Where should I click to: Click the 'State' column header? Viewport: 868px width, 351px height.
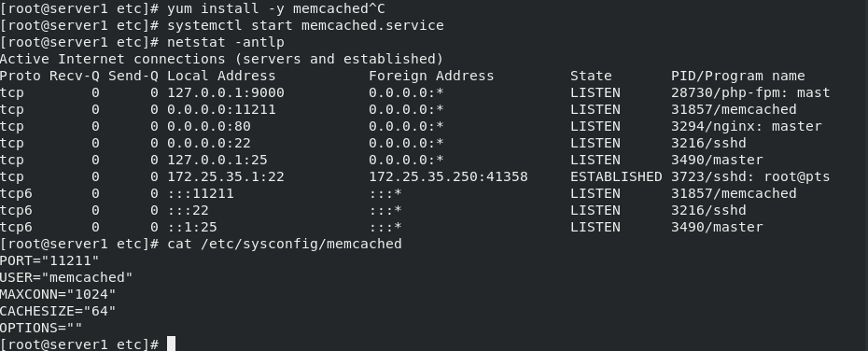(x=591, y=76)
